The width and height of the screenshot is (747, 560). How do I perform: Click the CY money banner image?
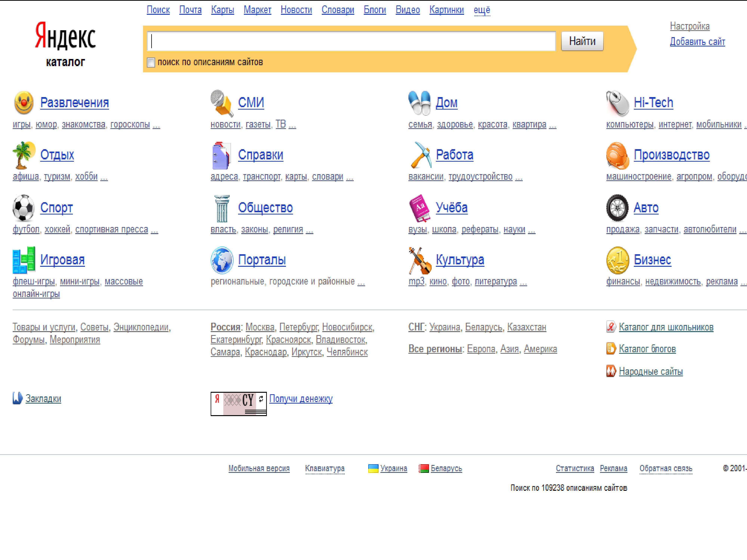coord(238,404)
